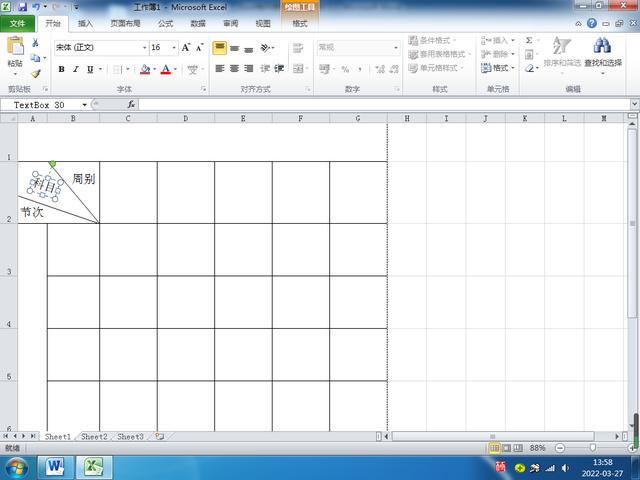
Task: Click the AutoSum sigma icon
Action: click(529, 40)
